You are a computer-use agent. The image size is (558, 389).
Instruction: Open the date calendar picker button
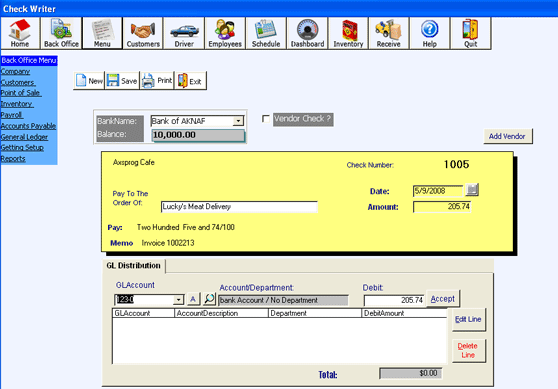[472, 190]
